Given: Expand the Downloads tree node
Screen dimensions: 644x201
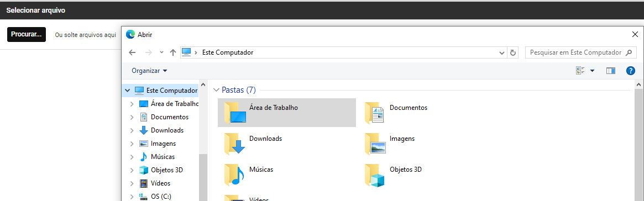Looking at the screenshot, I should click(x=132, y=130).
